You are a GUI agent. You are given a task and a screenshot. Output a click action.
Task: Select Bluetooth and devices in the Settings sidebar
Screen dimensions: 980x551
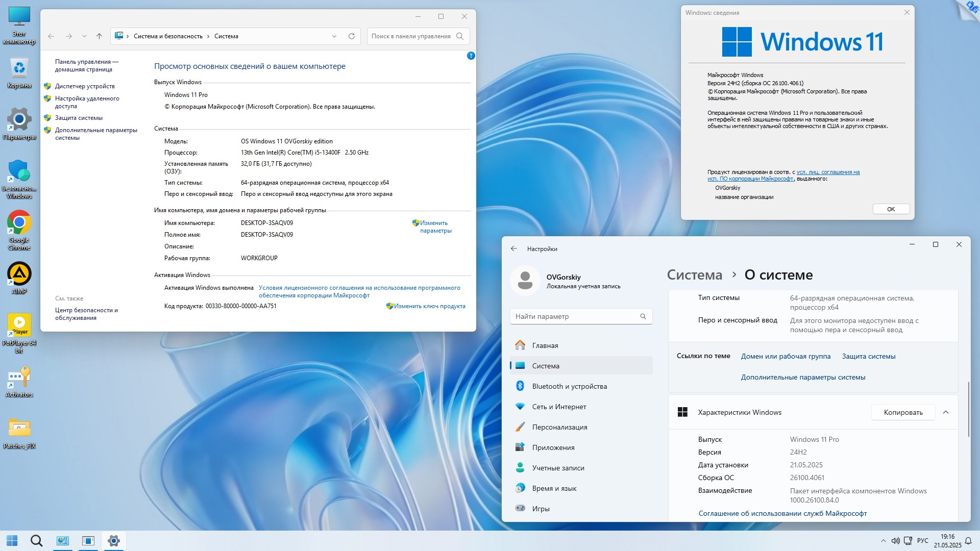(x=569, y=386)
